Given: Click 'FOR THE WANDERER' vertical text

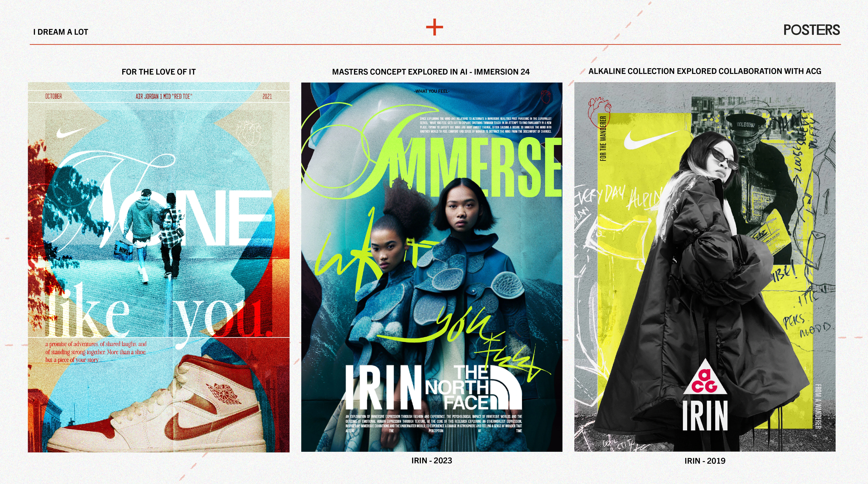Looking at the screenshot, I should coord(603,138).
